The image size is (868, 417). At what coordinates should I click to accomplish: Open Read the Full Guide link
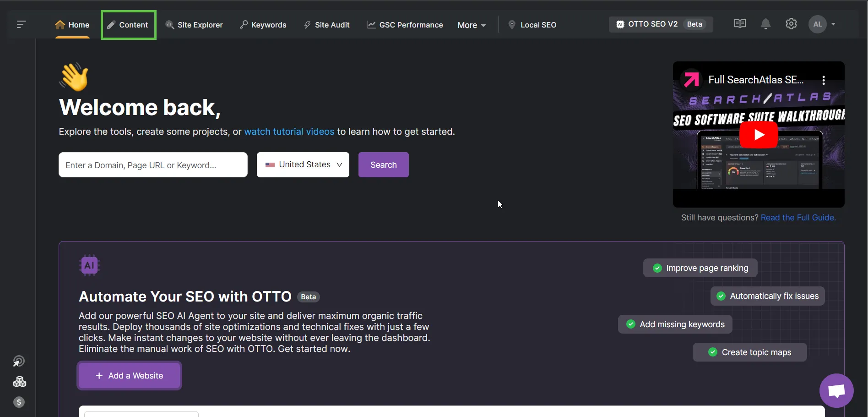click(x=798, y=218)
